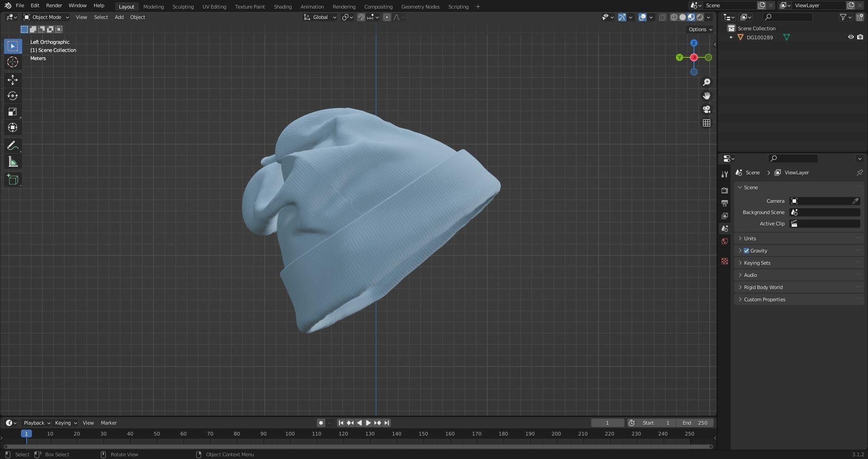868x459 pixels.
Task: Switch to the Geometry Nodes workspace tab
Action: 420,6
